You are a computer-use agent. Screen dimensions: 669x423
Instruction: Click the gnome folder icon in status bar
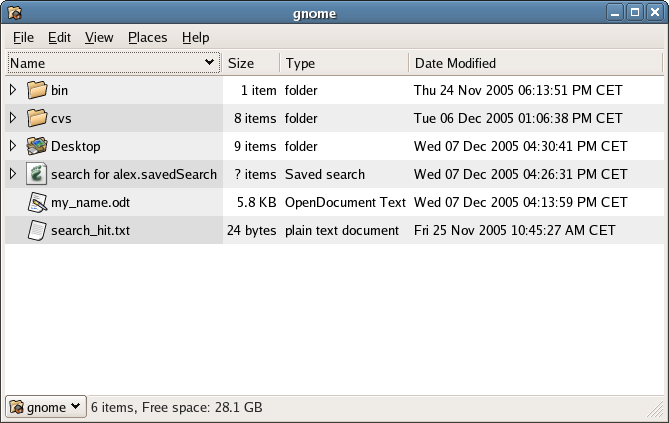(16, 407)
